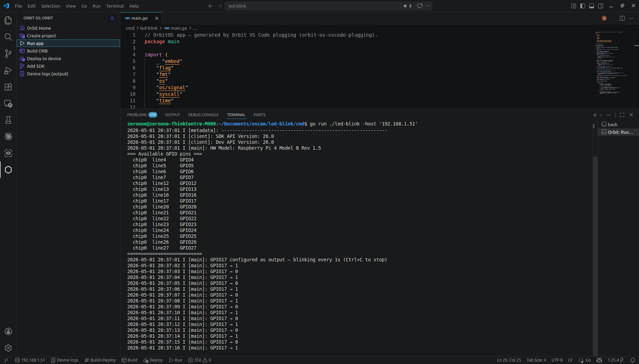Change Tab Size: 4 setting
Screen dimensions: 639x364
536,360
